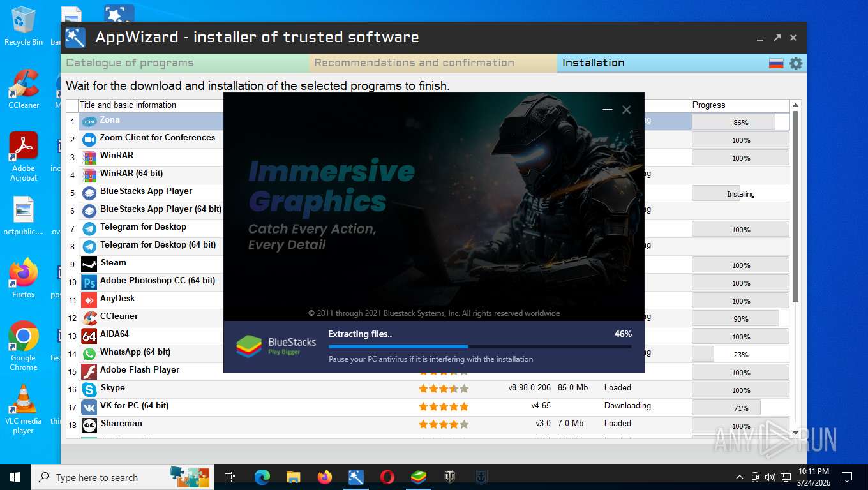The image size is (868, 490).
Task: Click the AppWizard logo in title bar
Action: 75,38
